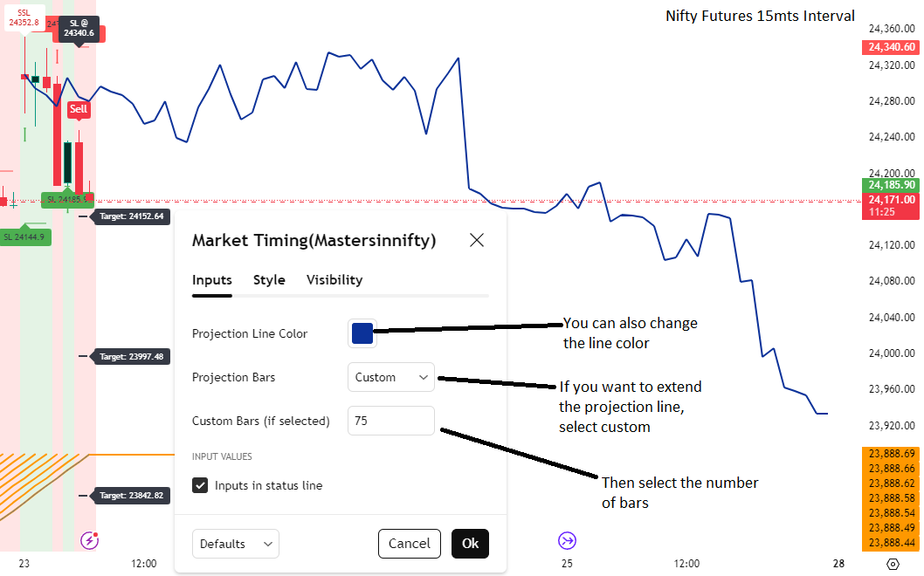Click the purple lightning bolt replay icon
This screenshot has width=924, height=576.
pos(90,539)
